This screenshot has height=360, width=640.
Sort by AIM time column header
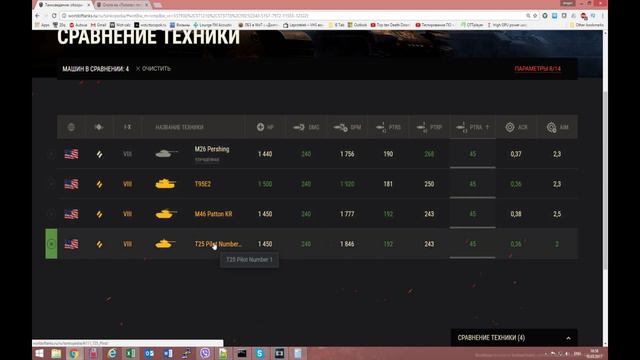pyautogui.click(x=557, y=127)
